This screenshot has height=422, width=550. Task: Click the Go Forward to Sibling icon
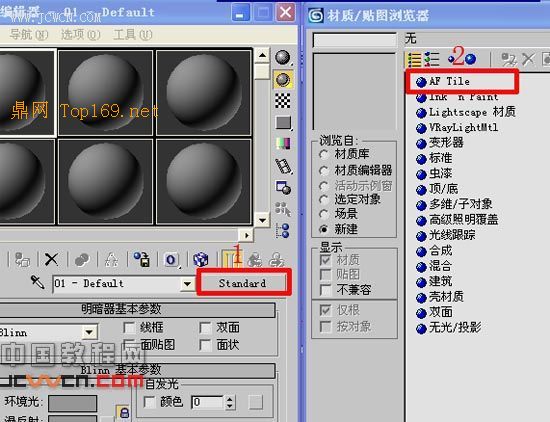(277, 260)
